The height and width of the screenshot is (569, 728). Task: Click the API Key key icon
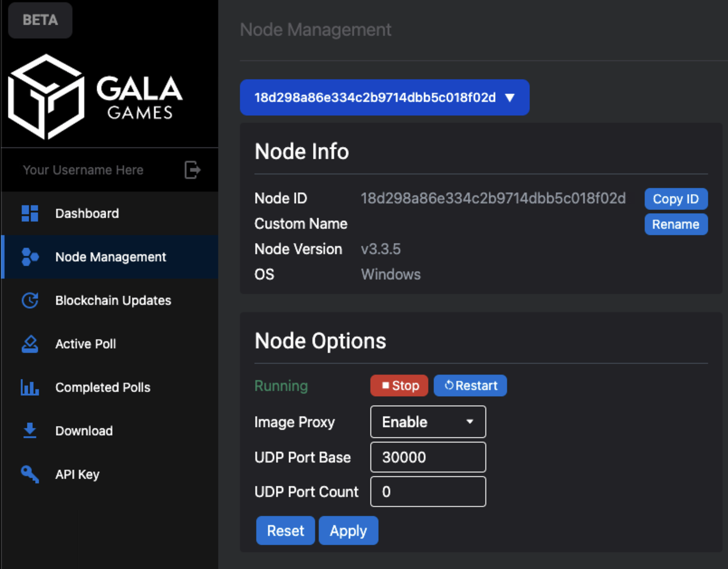(x=30, y=474)
